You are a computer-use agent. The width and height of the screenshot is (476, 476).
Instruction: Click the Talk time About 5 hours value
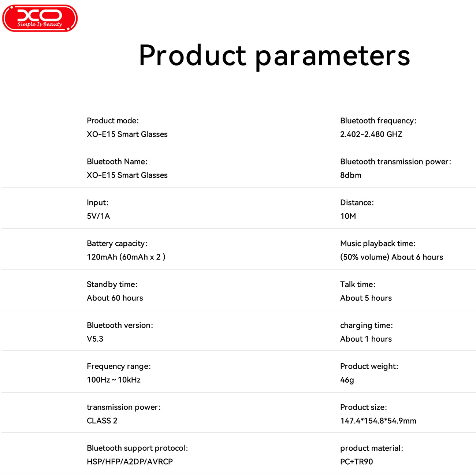(366, 298)
